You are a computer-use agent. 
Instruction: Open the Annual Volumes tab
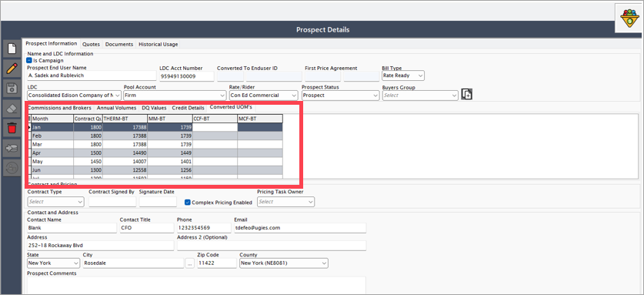click(117, 108)
